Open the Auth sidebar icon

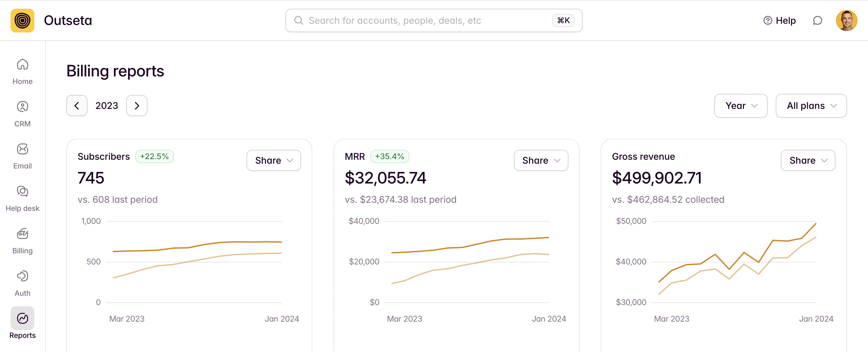point(22,276)
